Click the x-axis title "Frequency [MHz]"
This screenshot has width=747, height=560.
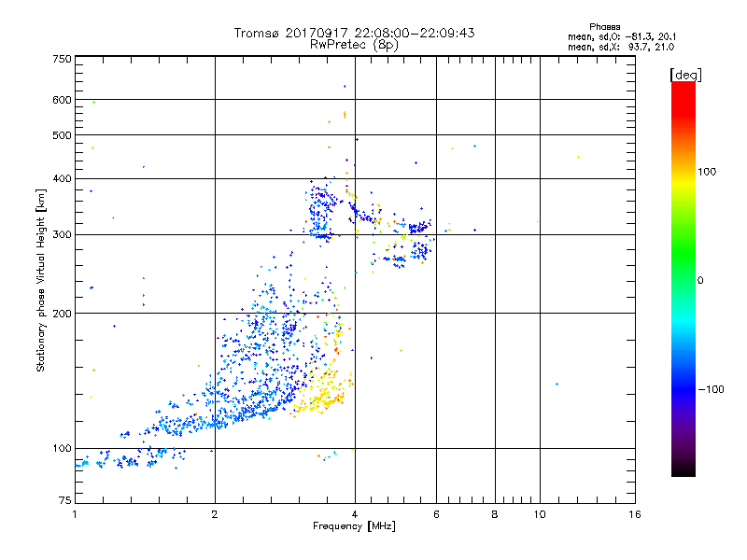click(x=354, y=526)
